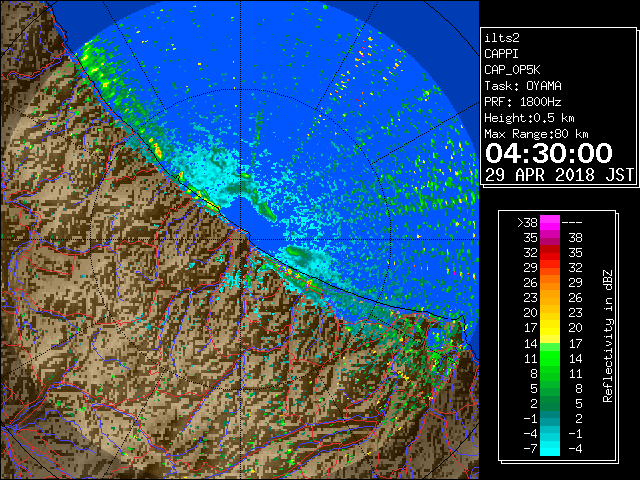Click the orange 26 dBZ legend swatch
This screenshot has width=640, height=480.
click(x=550, y=283)
